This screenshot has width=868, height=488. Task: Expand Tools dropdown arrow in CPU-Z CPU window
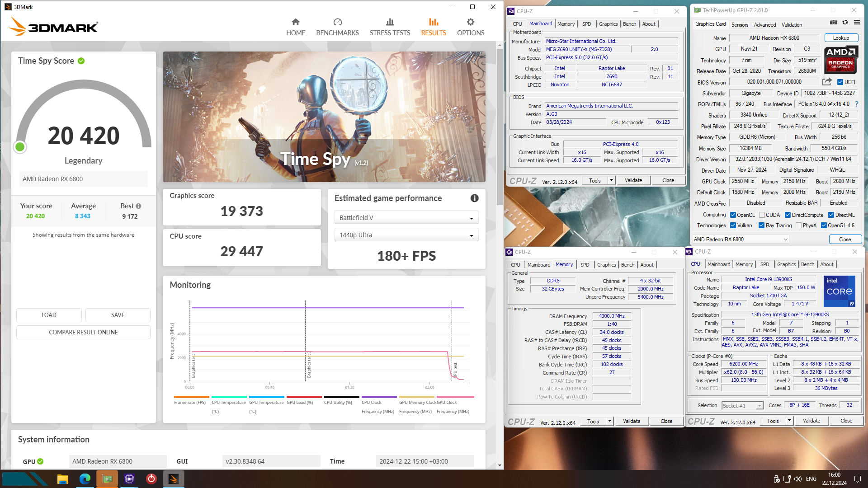coord(789,421)
